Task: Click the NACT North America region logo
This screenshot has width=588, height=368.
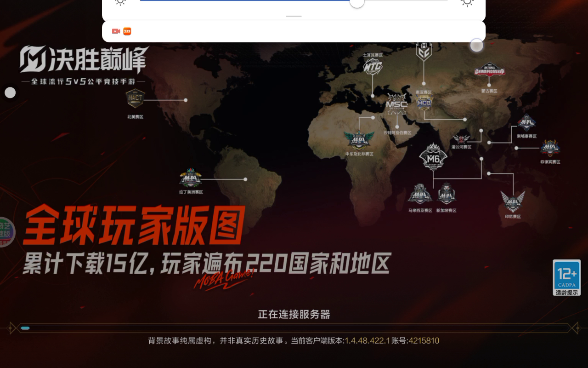Action: point(135,98)
